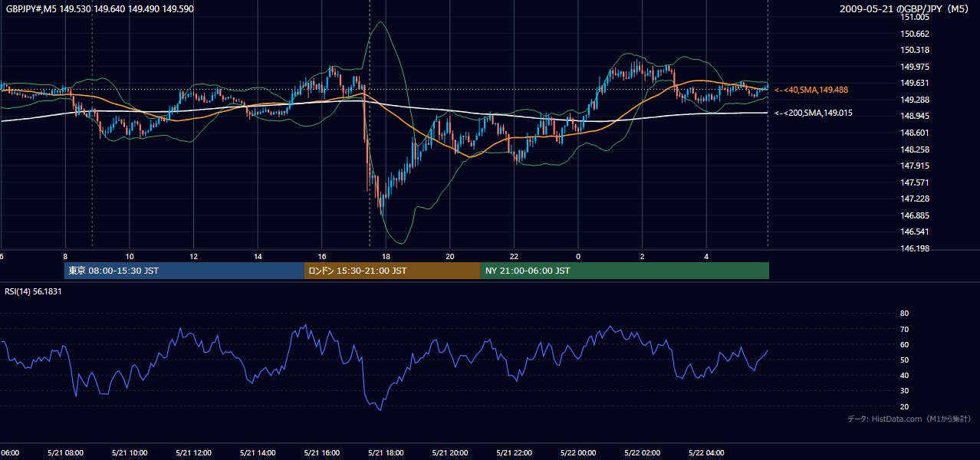This screenshot has height=460, width=980.
Task: Click the 5/22 00:00 bottom date label
Action: point(578,453)
